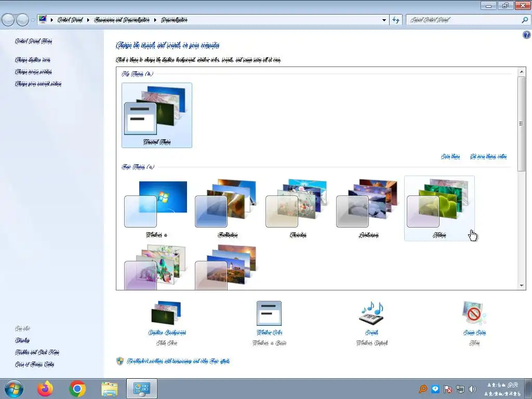
Task: Open the Change desktop icons link
Action: coord(33,60)
